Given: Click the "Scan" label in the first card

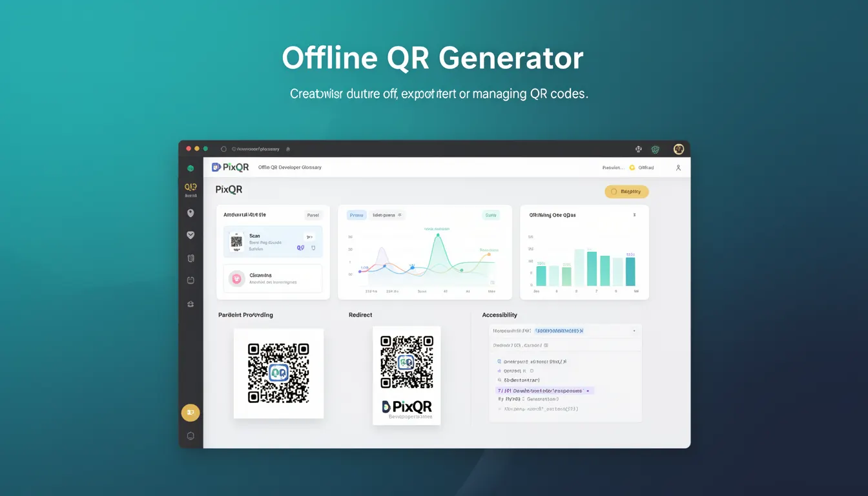Looking at the screenshot, I should [254, 236].
